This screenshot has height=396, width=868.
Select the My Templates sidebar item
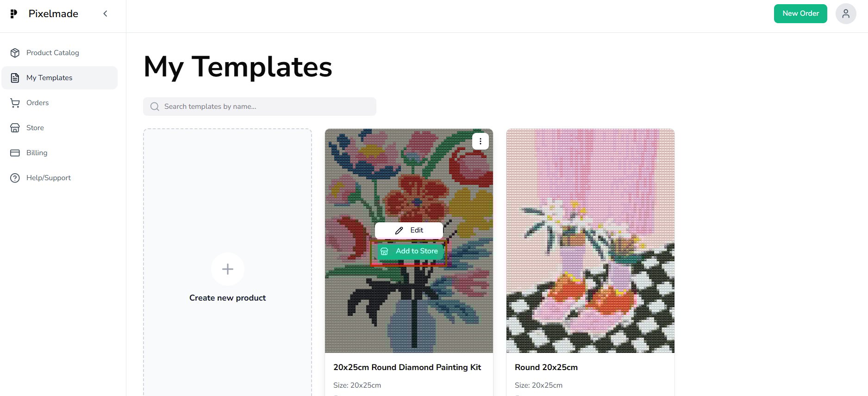click(50, 78)
